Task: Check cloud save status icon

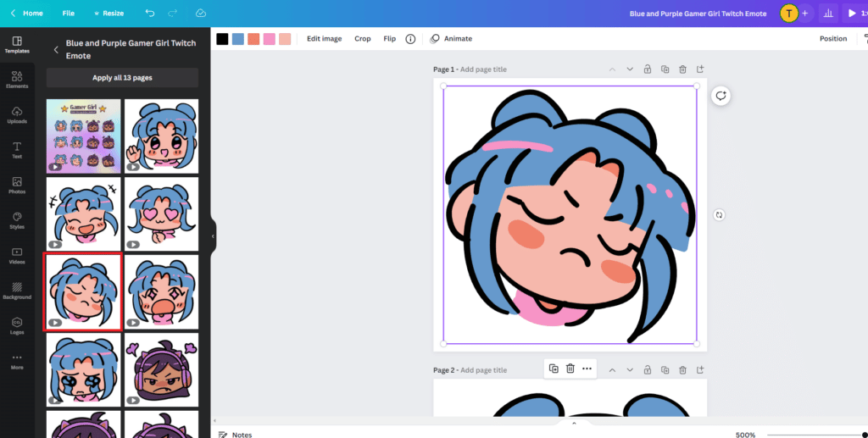Action: pos(200,13)
